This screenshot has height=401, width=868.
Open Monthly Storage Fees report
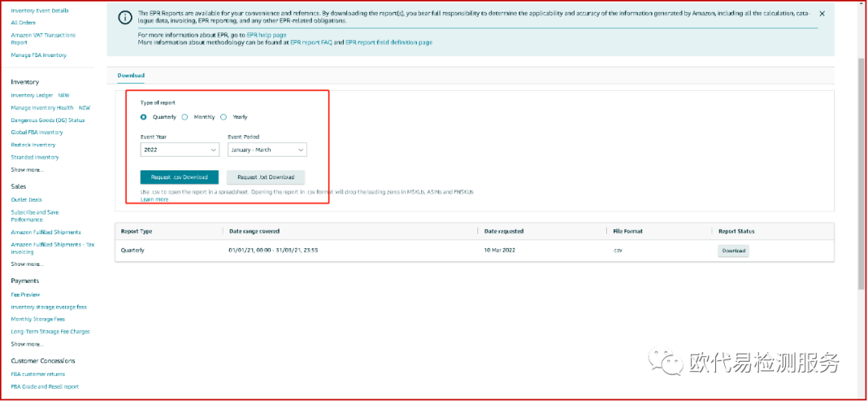[38, 320]
